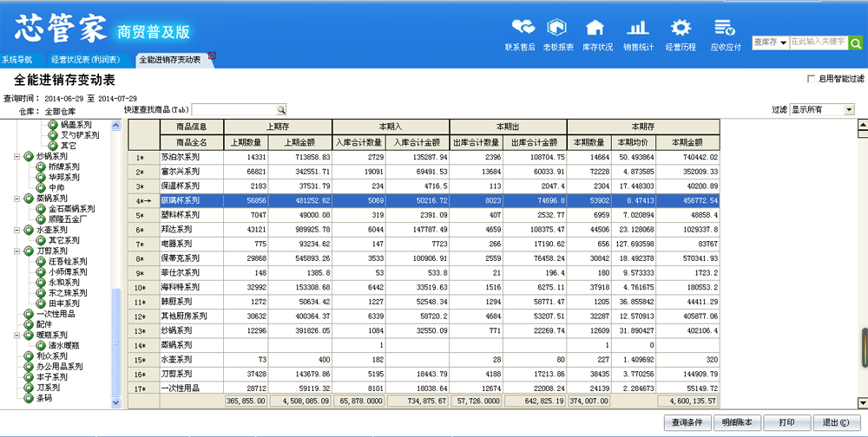Click the 快速查找商品 input field
Image resolution: width=868 pixels, height=437 pixels.
[233, 109]
